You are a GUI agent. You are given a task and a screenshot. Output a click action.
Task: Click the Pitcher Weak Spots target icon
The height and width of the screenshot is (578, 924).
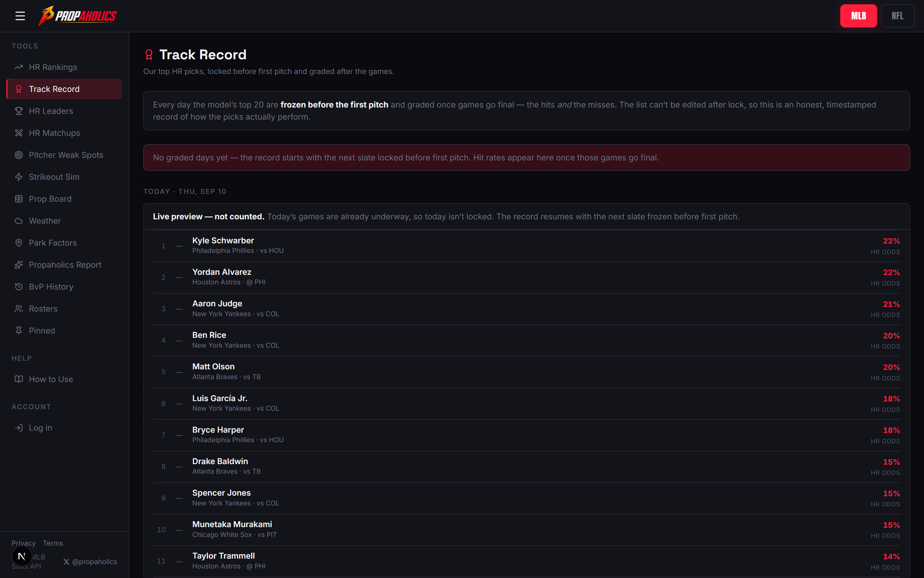click(x=19, y=155)
